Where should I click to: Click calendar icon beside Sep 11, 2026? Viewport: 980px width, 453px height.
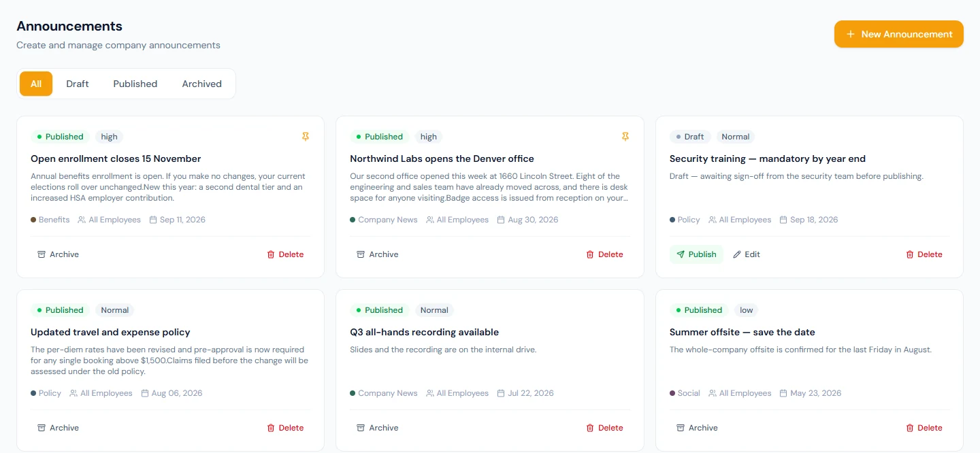coord(153,220)
